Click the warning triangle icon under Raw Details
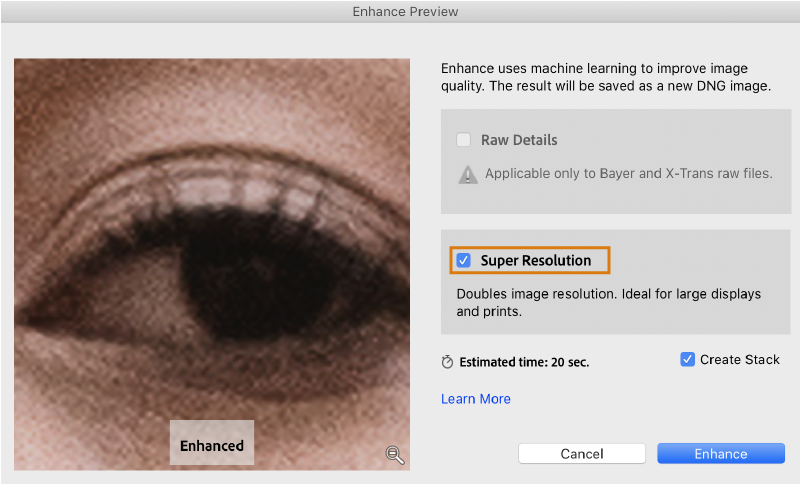 click(x=468, y=174)
